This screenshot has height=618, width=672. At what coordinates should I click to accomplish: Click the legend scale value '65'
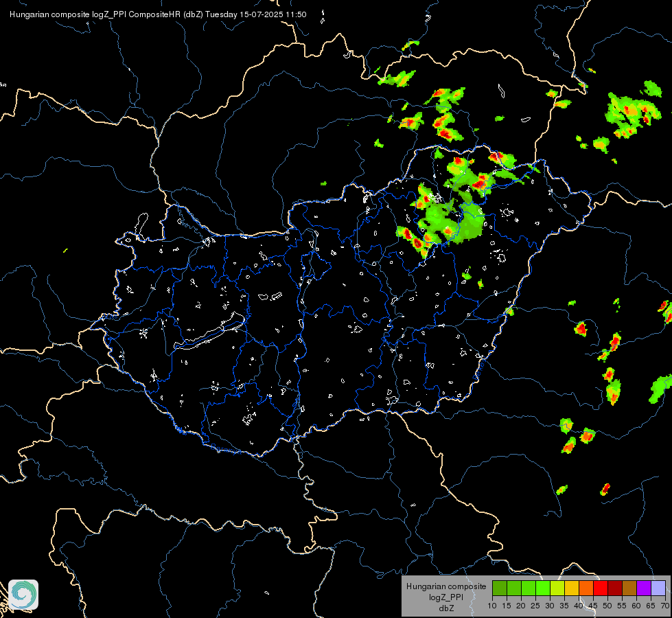[651, 606]
